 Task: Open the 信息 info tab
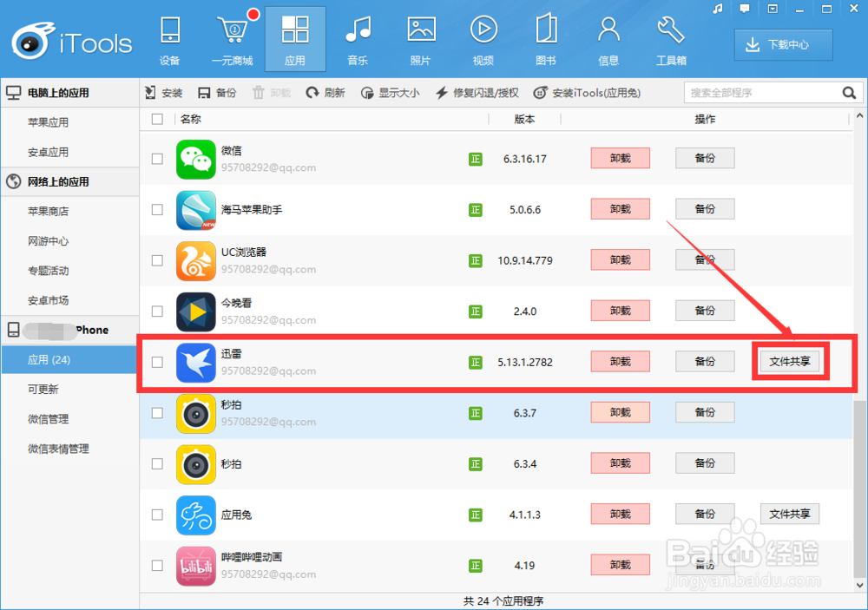click(x=608, y=41)
